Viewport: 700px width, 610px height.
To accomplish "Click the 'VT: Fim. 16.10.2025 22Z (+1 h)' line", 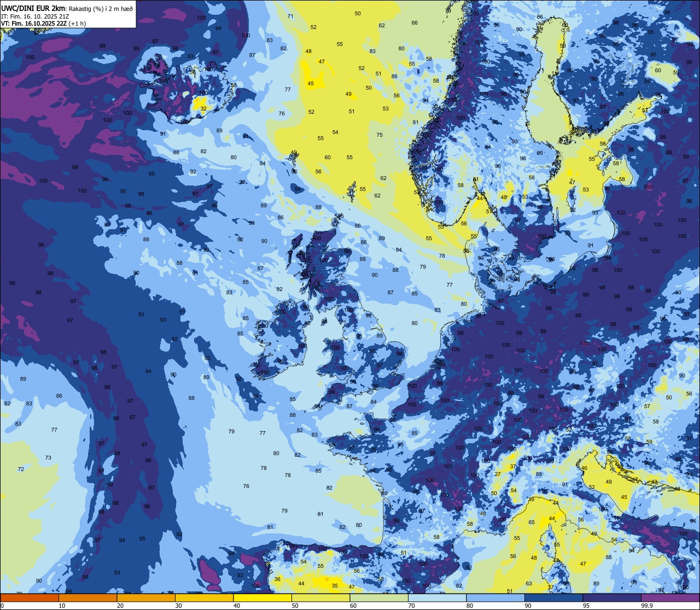I will pos(44,24).
